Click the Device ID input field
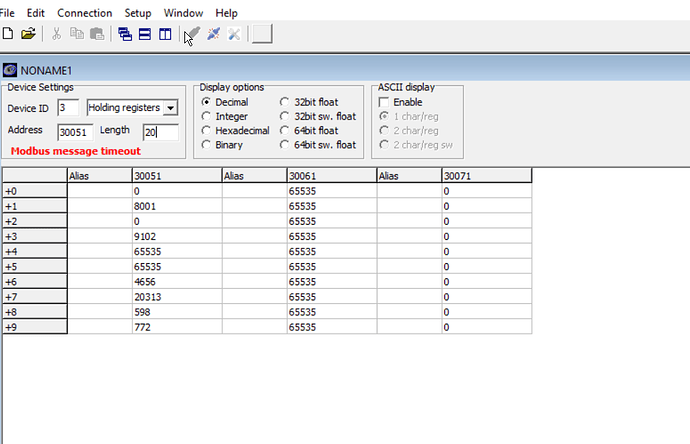This screenshot has height=444, width=690. [x=68, y=107]
